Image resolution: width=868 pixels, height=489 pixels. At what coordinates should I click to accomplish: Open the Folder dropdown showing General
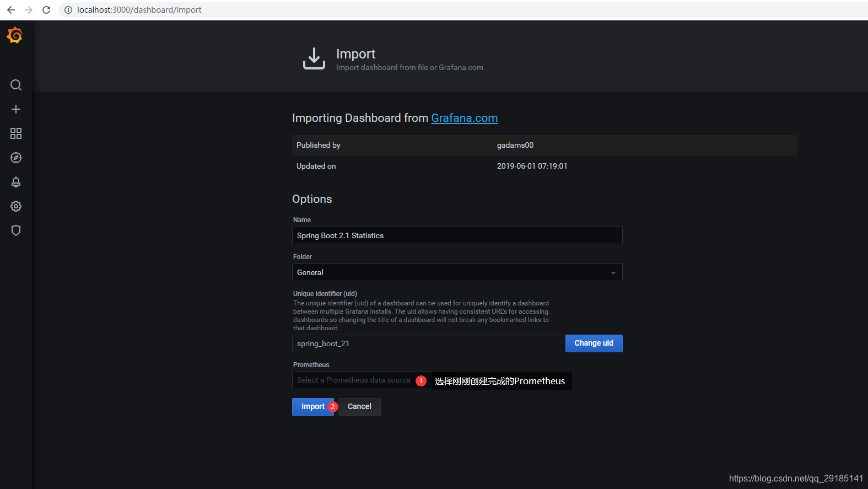[457, 272]
